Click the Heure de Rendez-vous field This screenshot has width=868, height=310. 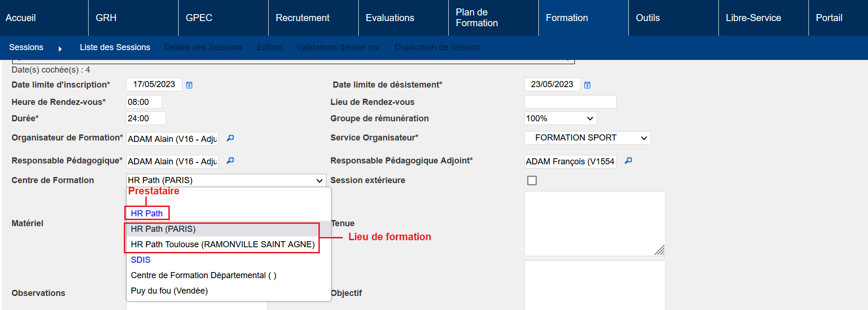click(x=144, y=102)
